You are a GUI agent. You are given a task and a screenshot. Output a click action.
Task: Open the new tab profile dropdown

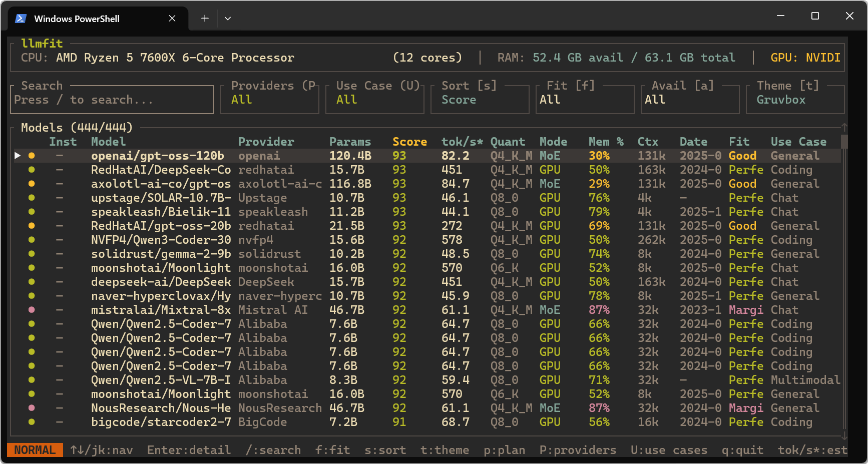click(228, 19)
